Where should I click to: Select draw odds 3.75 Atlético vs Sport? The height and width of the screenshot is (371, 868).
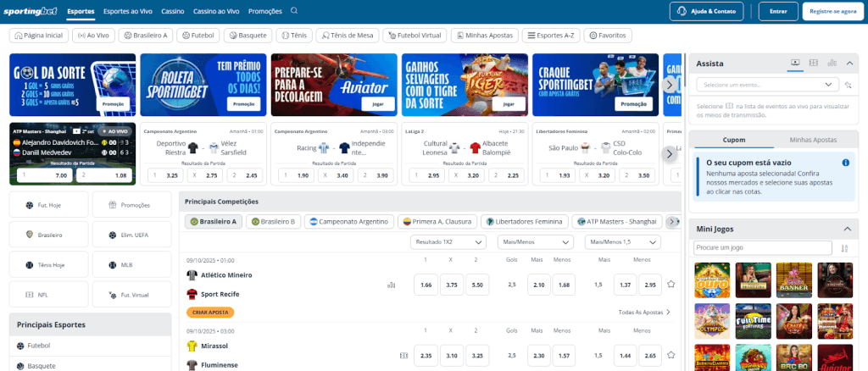[452, 285]
